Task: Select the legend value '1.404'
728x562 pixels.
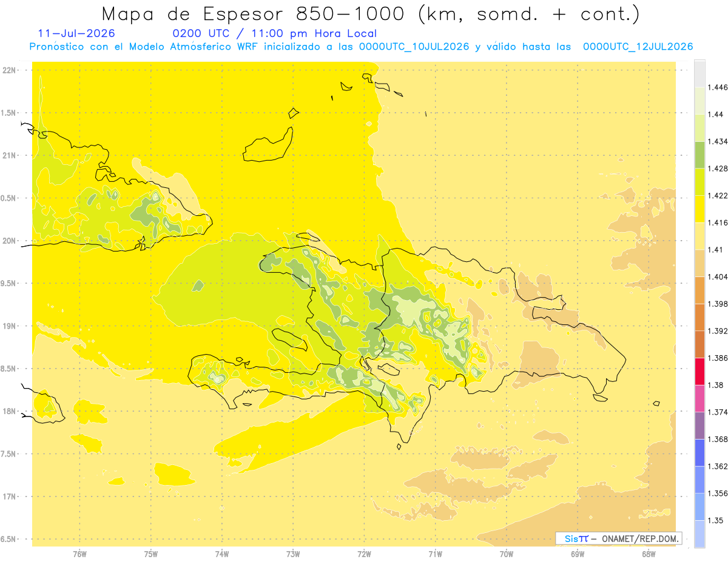Action: coord(716,277)
